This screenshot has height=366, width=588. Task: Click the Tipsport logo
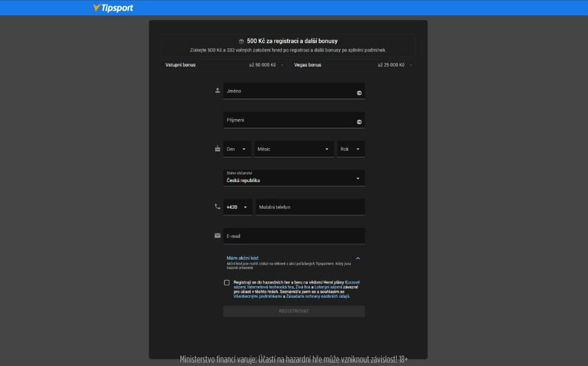113,7
